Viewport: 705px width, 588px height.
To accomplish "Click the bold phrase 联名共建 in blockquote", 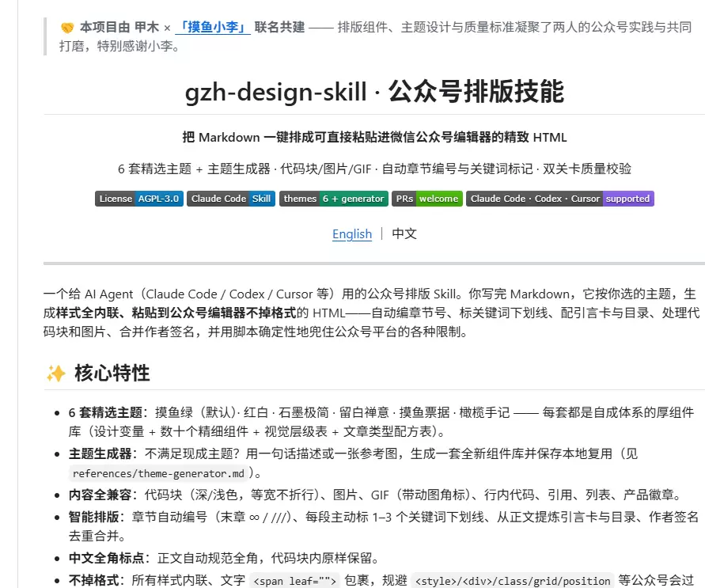I will 279,27.
